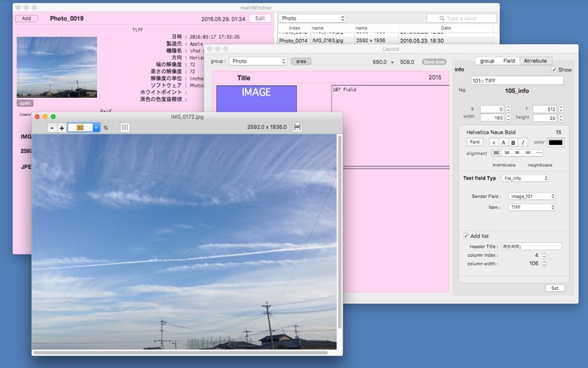588x368 pixels.
Task: Toggle Bold style B icon
Action: click(513, 142)
